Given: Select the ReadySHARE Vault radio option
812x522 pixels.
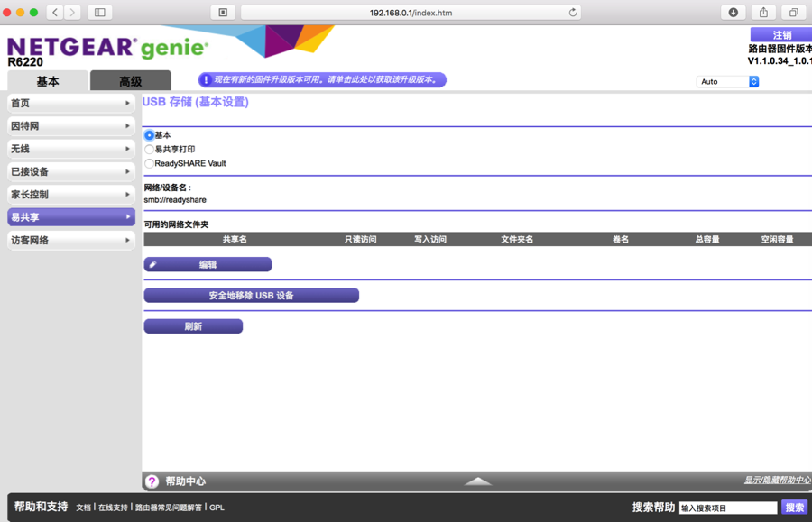Looking at the screenshot, I should point(149,163).
